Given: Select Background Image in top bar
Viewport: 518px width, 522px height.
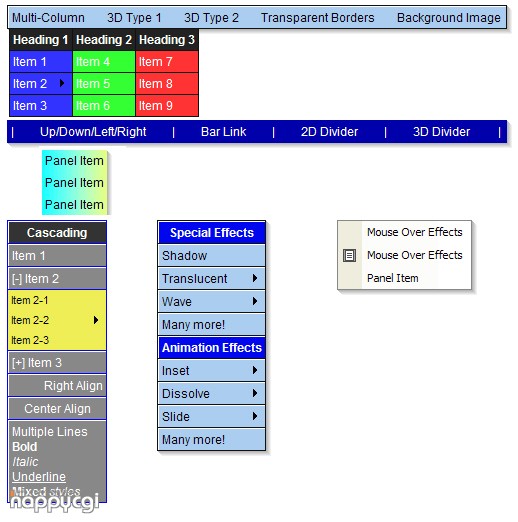Looking at the screenshot, I should (449, 18).
